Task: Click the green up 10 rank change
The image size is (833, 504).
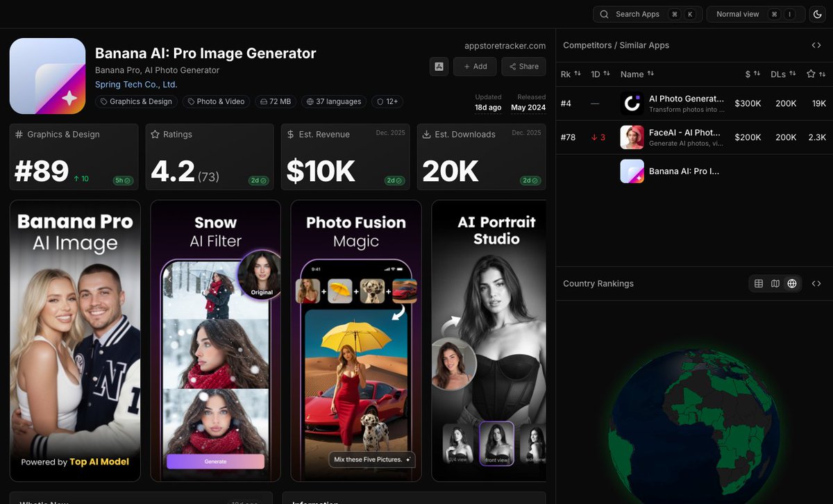Action: 81,179
